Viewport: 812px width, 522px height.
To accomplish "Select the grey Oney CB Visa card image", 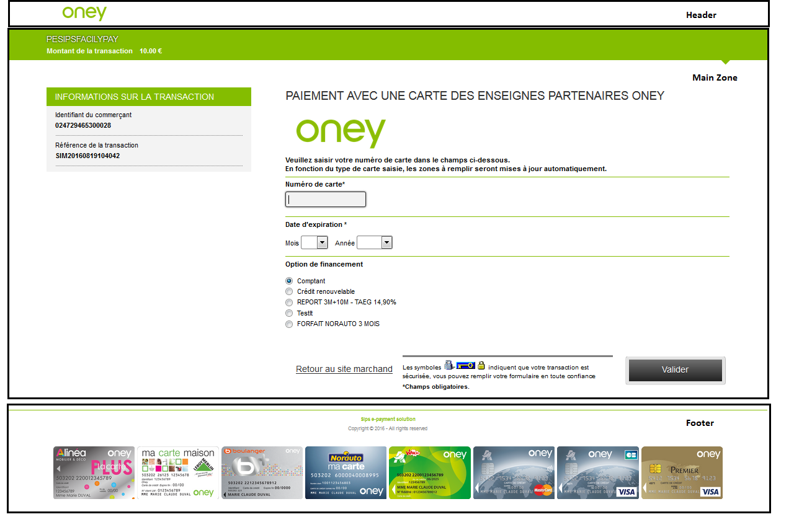I will (x=597, y=472).
